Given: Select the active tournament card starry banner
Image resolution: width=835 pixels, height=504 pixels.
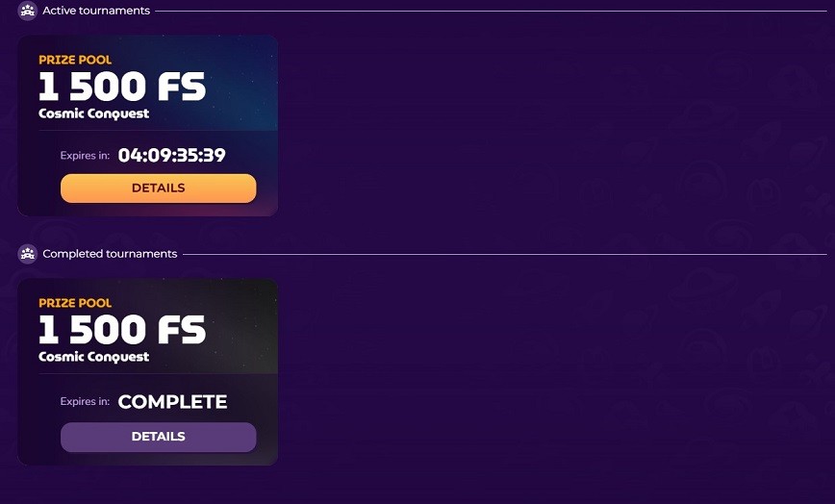Looking at the screenshot, I should (x=147, y=83).
